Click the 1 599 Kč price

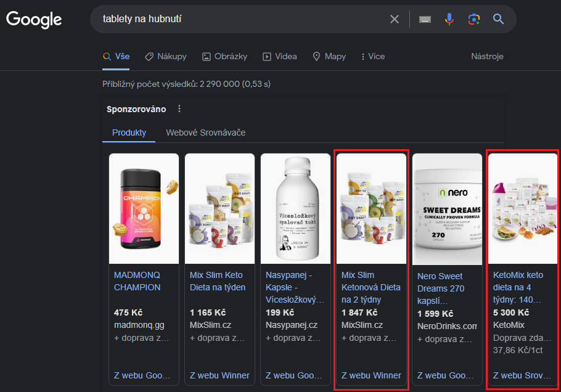coord(435,314)
